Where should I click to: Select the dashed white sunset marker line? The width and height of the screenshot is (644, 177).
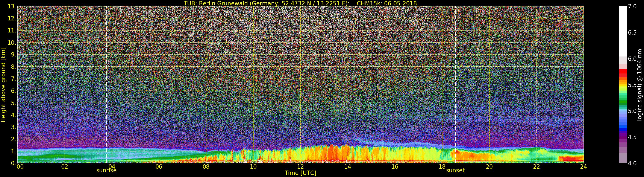pos(456,85)
